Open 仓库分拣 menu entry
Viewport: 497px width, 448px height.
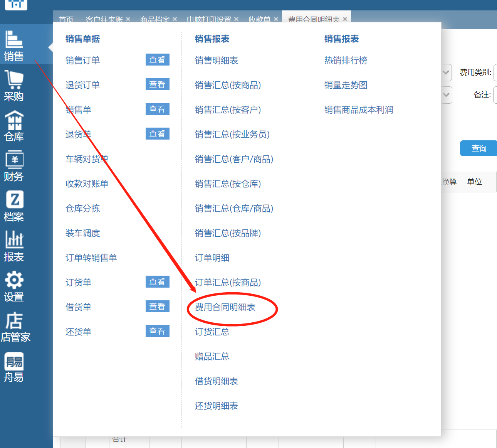83,209
